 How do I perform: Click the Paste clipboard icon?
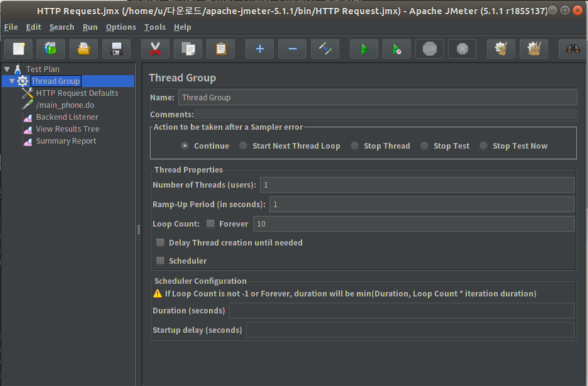pyautogui.click(x=221, y=49)
